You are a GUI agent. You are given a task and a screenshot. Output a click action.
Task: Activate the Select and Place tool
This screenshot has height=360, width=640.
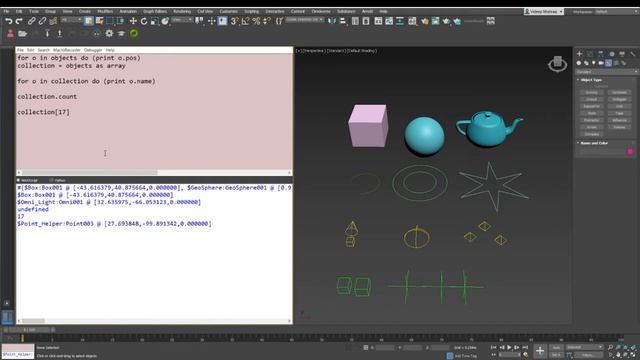point(165,21)
